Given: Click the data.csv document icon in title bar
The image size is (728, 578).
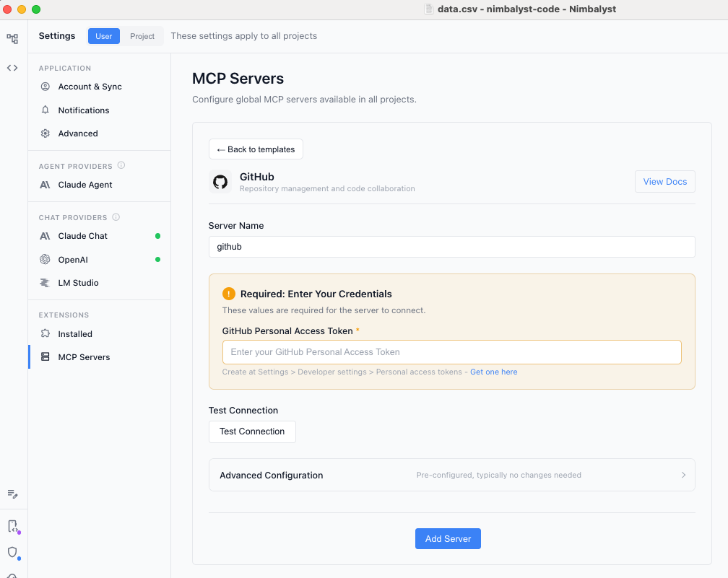Looking at the screenshot, I should tap(429, 9).
